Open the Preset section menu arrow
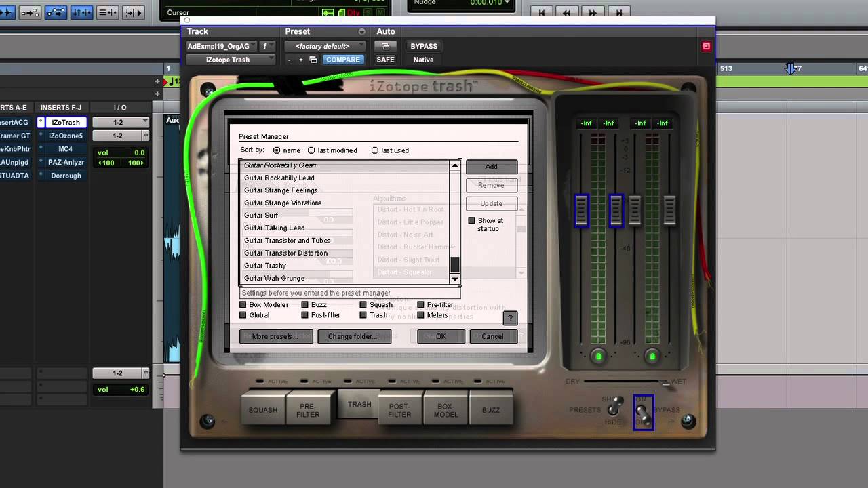868x488 pixels. click(x=361, y=32)
